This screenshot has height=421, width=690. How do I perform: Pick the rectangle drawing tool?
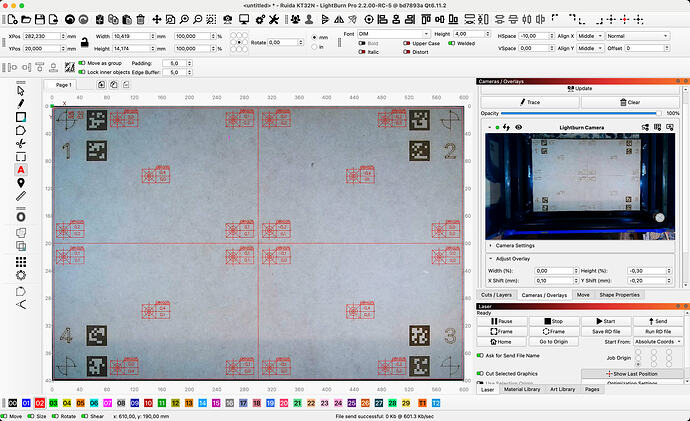[21, 117]
